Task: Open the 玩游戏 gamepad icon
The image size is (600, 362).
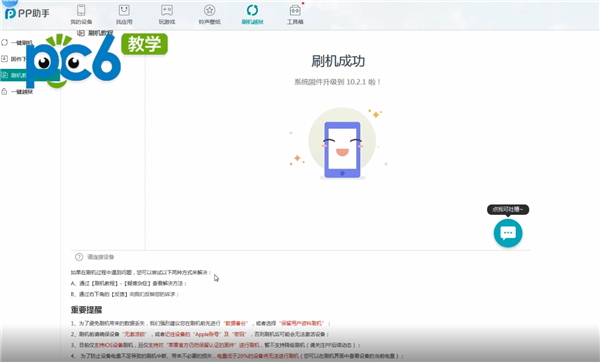Action: click(x=167, y=10)
